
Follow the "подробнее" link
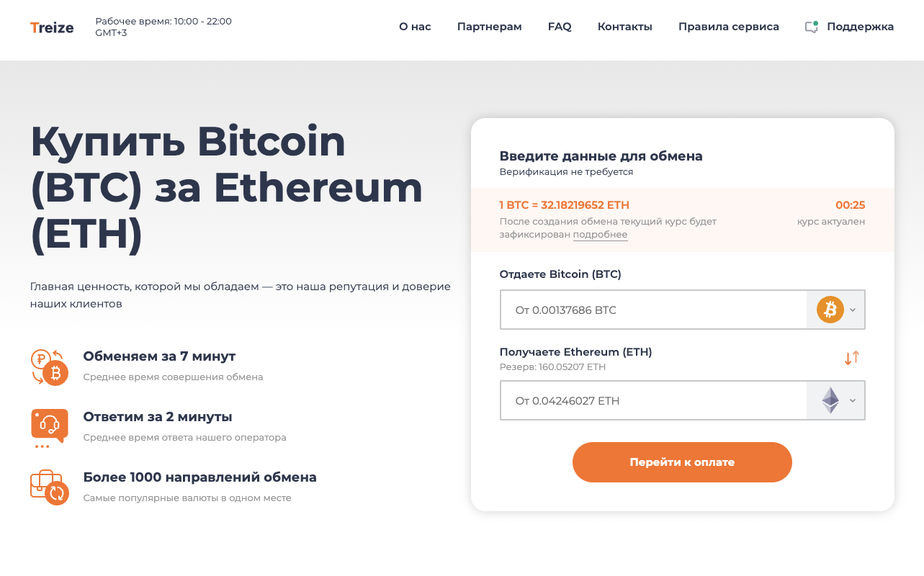coord(600,235)
